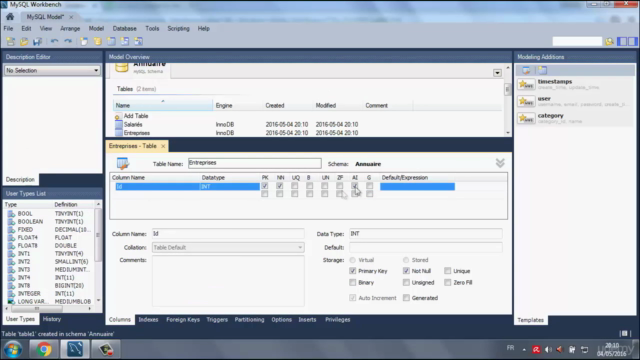Collapse the table editor header chevrons
This screenshot has width=640, height=360.
click(x=500, y=163)
